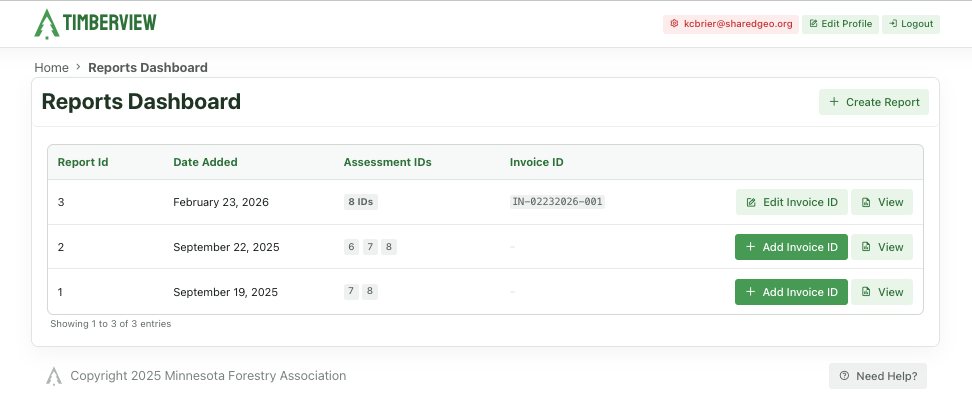Click the question mark icon in Need Help
This screenshot has height=410, width=972.
pyautogui.click(x=844, y=376)
